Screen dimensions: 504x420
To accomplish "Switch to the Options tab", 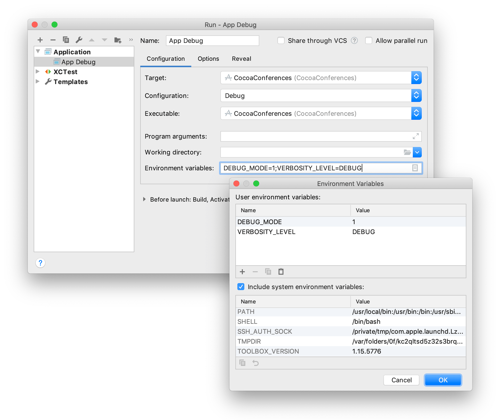I will [x=208, y=59].
